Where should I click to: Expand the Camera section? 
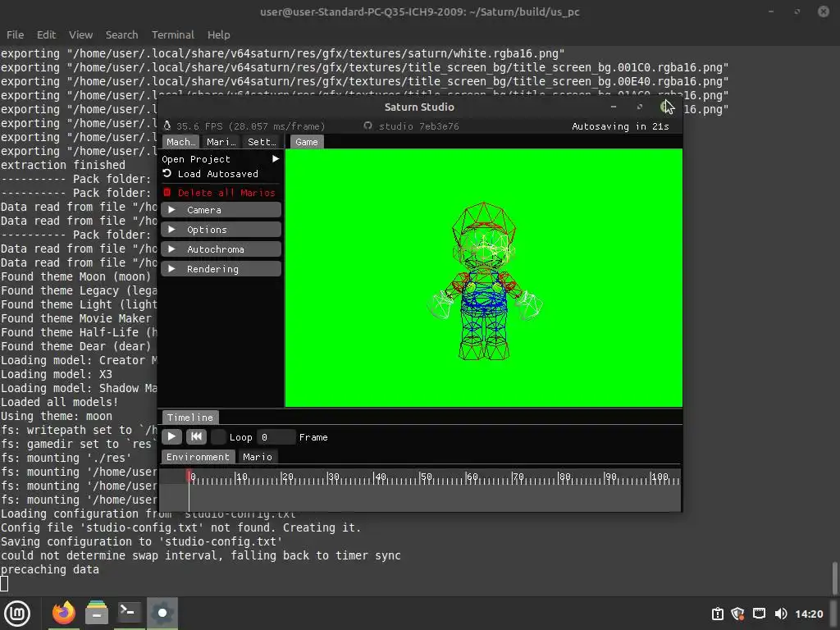coord(221,210)
